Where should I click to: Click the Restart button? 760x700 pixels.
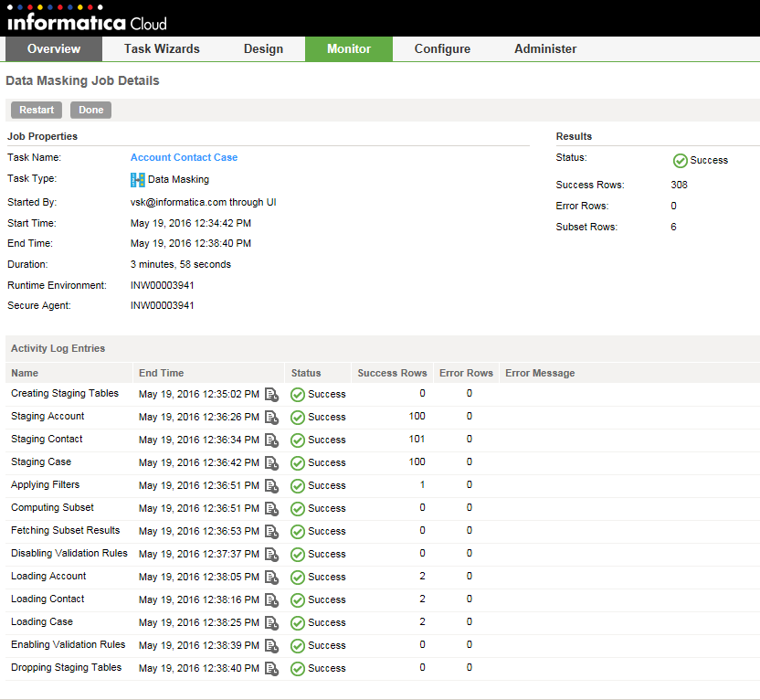pos(37,110)
